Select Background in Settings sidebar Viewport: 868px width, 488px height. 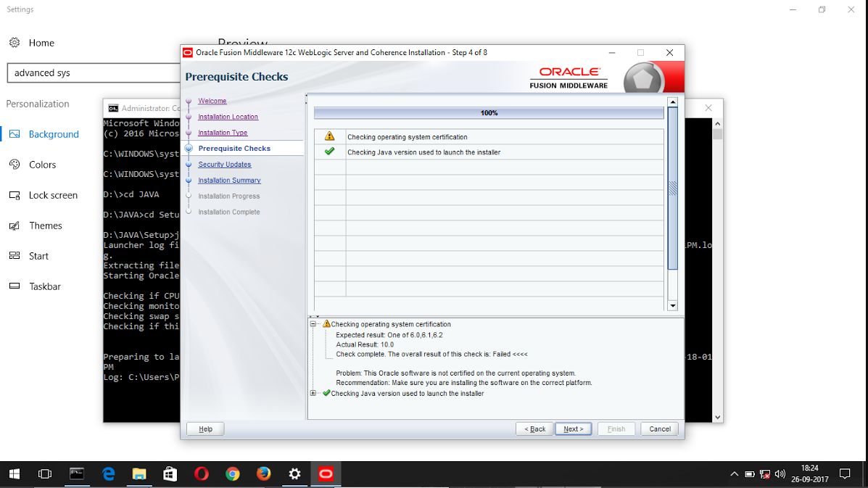pos(54,134)
